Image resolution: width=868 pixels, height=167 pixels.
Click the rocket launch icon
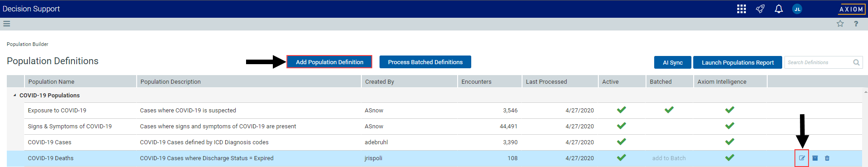pos(760,9)
